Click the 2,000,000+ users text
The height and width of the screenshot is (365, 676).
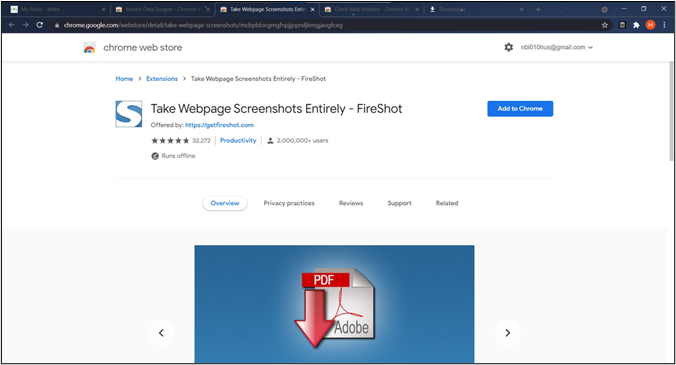click(302, 140)
